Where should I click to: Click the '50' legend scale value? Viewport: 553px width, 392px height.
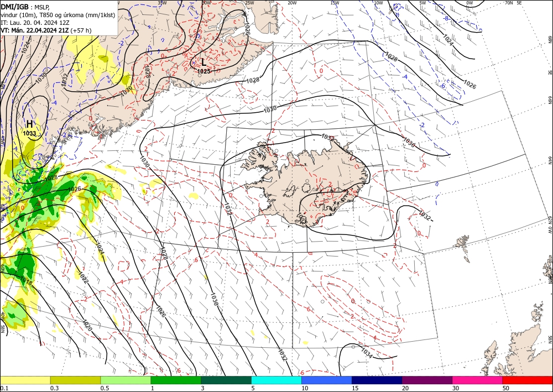(x=506, y=388)
